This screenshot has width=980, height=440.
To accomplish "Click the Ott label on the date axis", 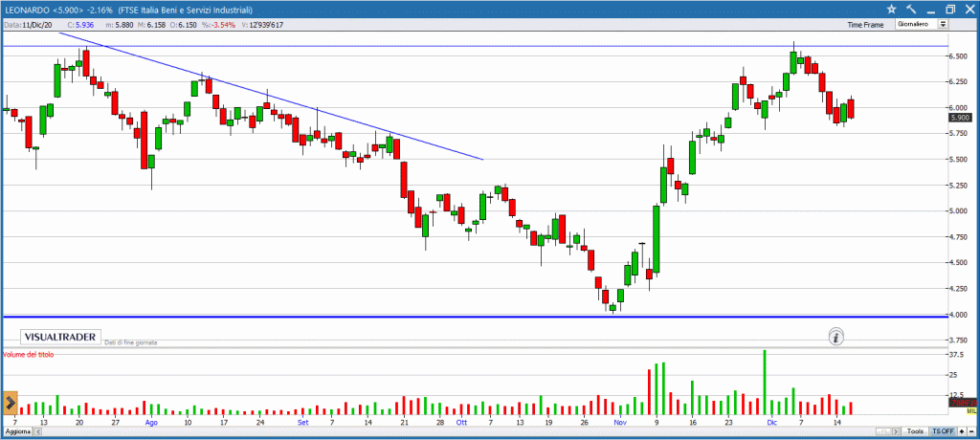I will point(461,423).
